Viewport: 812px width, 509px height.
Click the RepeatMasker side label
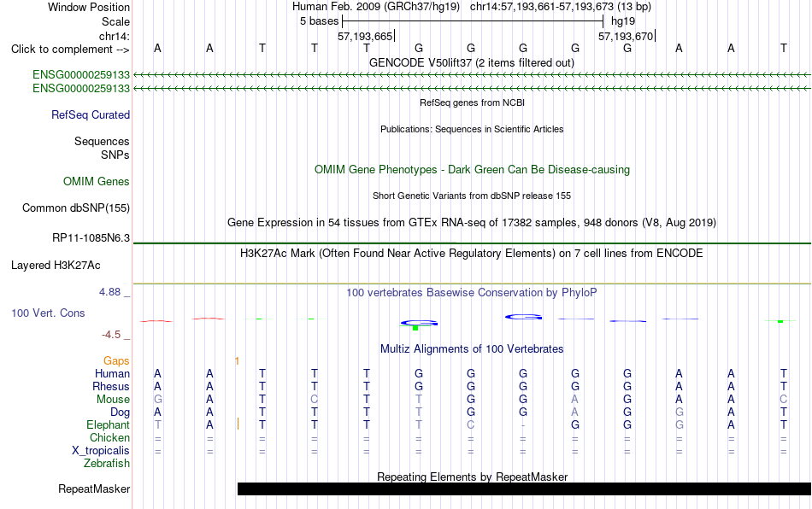click(x=94, y=489)
